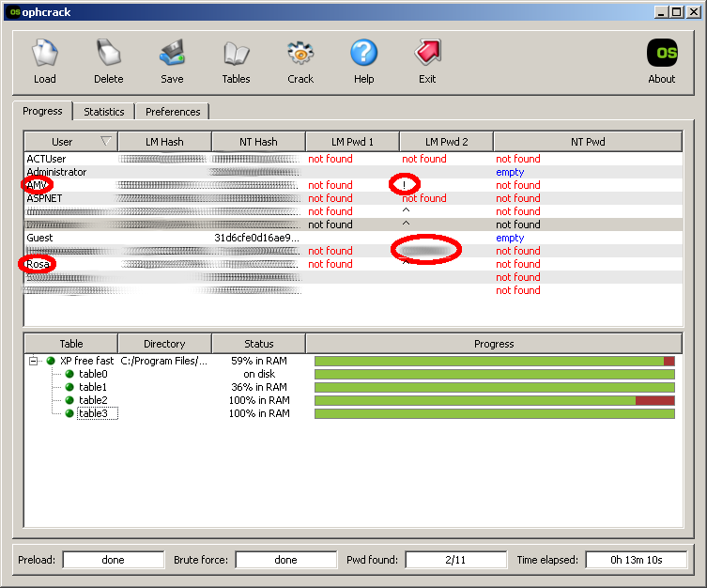Switch to the Statistics tab
The width and height of the screenshot is (707, 588).
pyautogui.click(x=103, y=112)
